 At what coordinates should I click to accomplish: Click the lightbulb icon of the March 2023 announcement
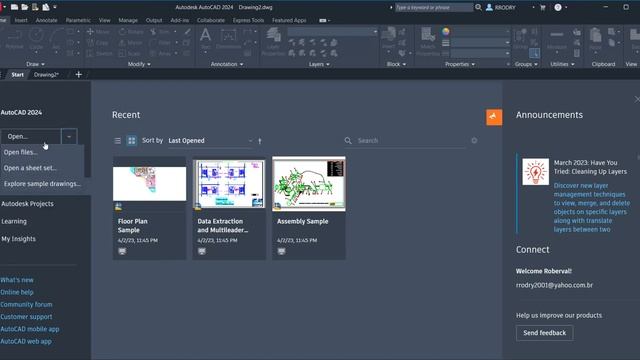(x=536, y=172)
